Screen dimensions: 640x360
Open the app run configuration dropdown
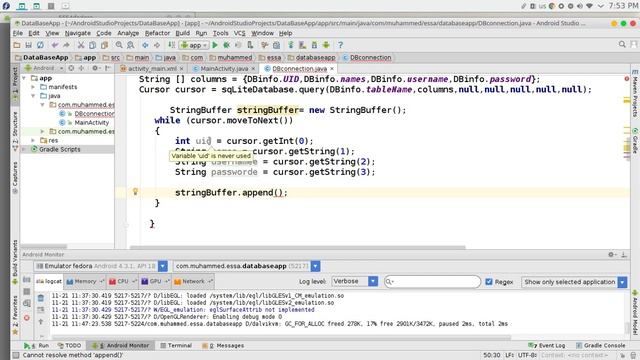pos(194,45)
